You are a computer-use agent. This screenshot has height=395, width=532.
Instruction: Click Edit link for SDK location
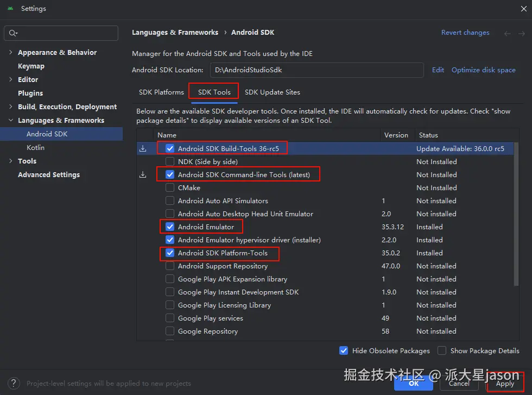click(438, 70)
